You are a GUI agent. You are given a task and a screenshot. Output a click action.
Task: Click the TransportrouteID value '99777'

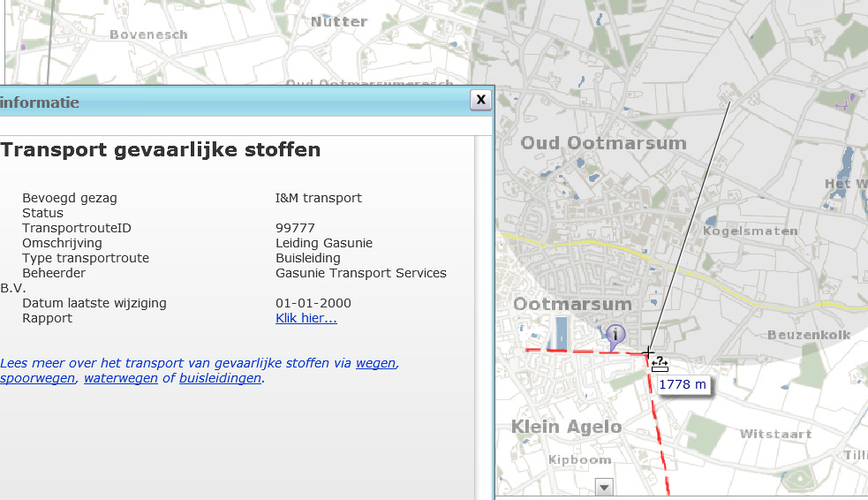click(x=295, y=228)
